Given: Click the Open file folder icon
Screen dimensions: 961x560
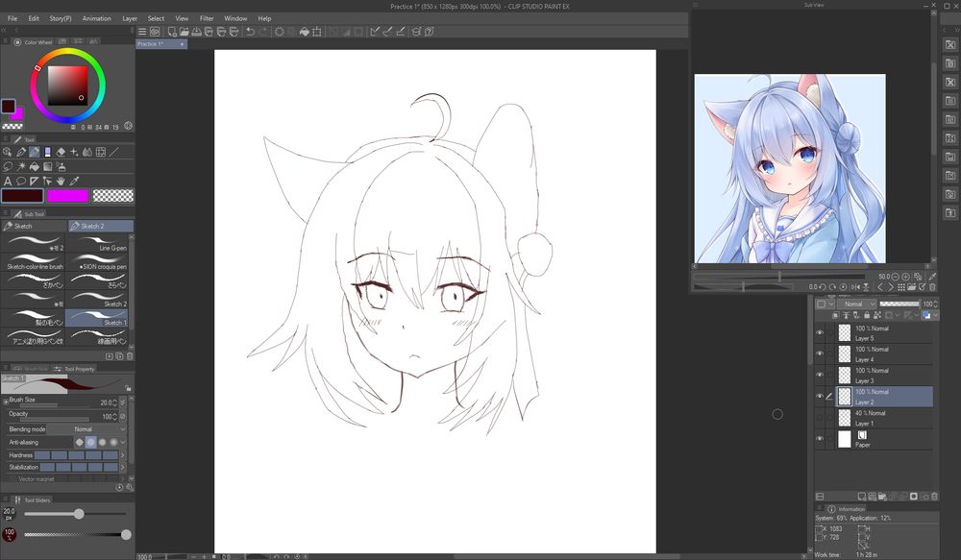Looking at the screenshot, I should coord(185,32).
